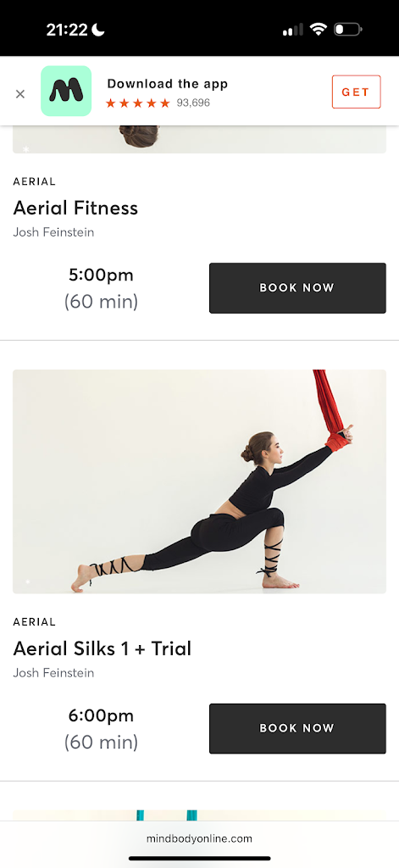399x868 pixels.
Task: Tap the mindbodyonline.com address bar
Action: click(x=199, y=838)
